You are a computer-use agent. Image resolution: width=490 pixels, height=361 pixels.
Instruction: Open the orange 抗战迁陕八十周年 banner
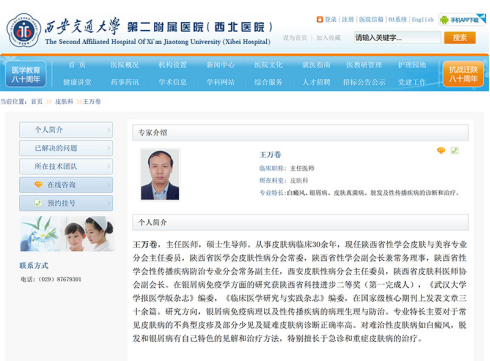tap(463, 74)
